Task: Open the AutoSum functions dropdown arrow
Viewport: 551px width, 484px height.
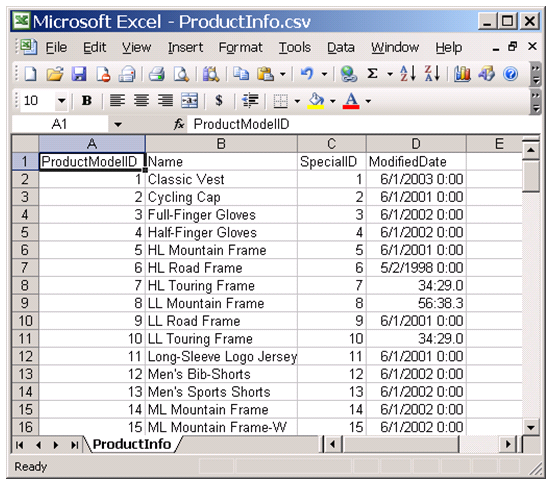Action: 390,74
